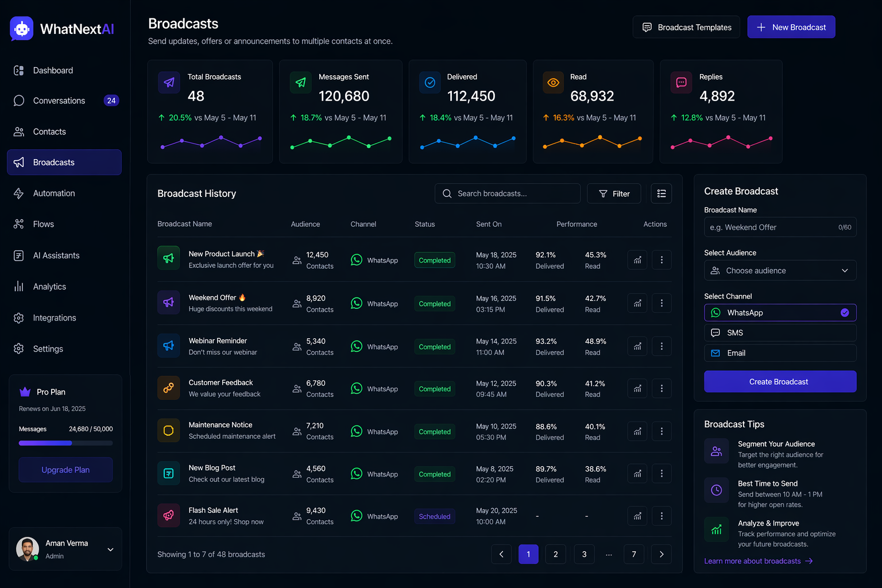Viewport: 882px width, 588px height.
Task: Click the WhatNextAI robot logo
Action: [x=22, y=29]
